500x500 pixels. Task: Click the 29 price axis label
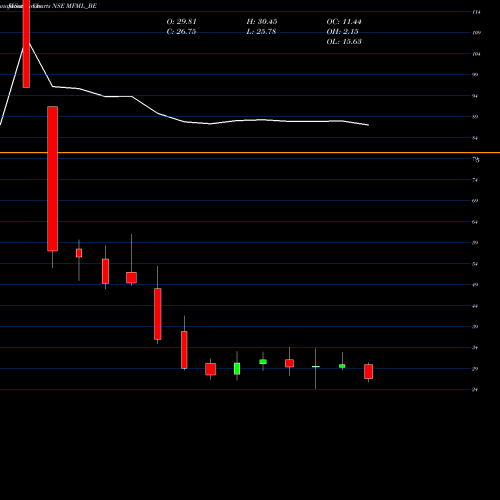coord(475,369)
